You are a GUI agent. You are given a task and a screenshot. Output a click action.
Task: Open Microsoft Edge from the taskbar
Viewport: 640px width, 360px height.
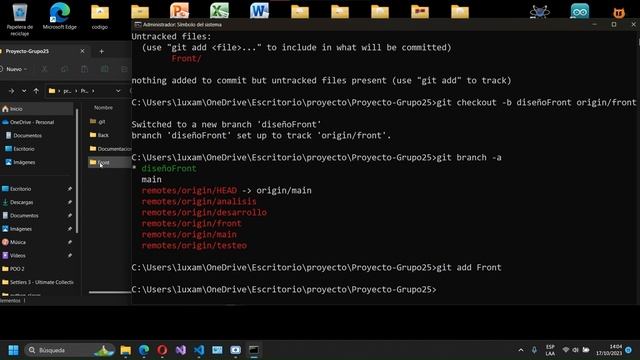[144, 350]
